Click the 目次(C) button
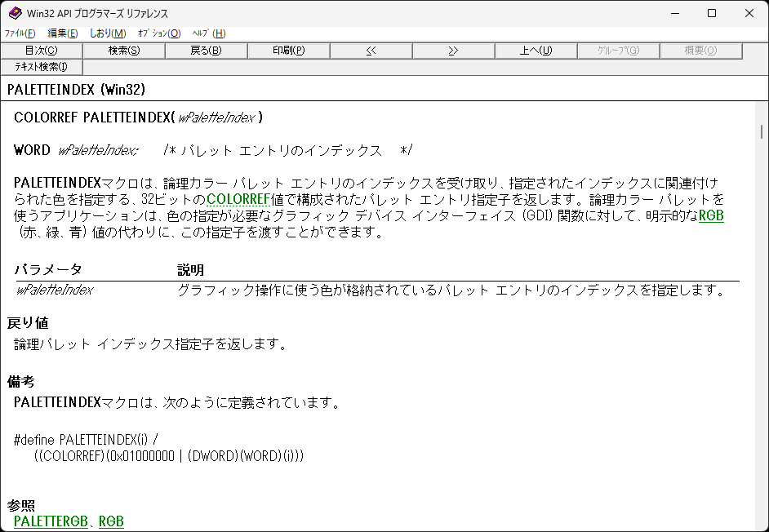 click(x=41, y=51)
